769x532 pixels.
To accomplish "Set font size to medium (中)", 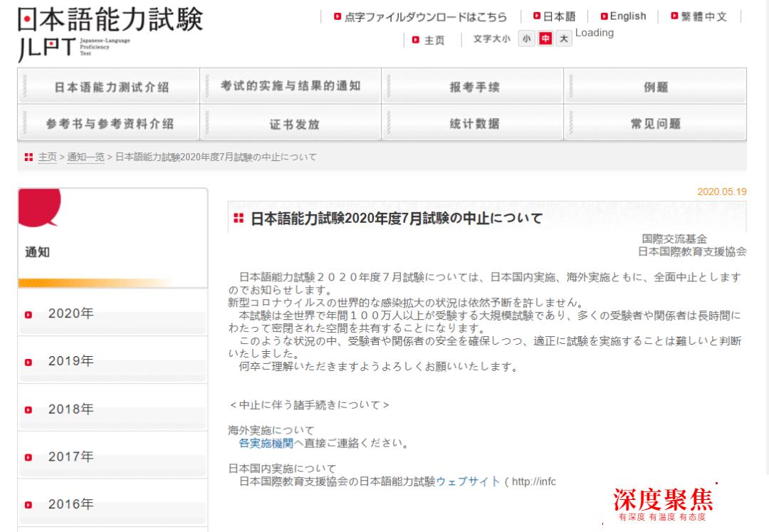I will pyautogui.click(x=545, y=38).
